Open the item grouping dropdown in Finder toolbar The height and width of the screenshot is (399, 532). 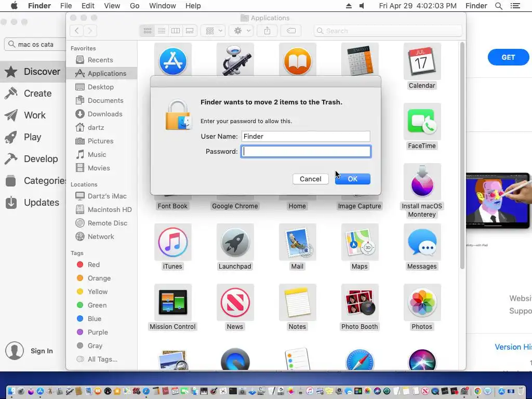tap(213, 31)
